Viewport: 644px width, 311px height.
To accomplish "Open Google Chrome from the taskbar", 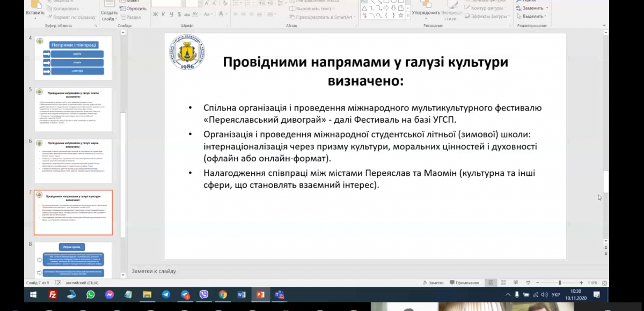I will pyautogui.click(x=223, y=294).
